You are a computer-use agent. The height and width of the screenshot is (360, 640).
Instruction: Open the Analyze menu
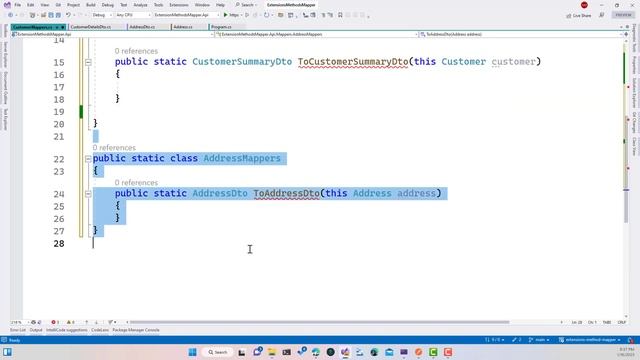tap(140, 5)
